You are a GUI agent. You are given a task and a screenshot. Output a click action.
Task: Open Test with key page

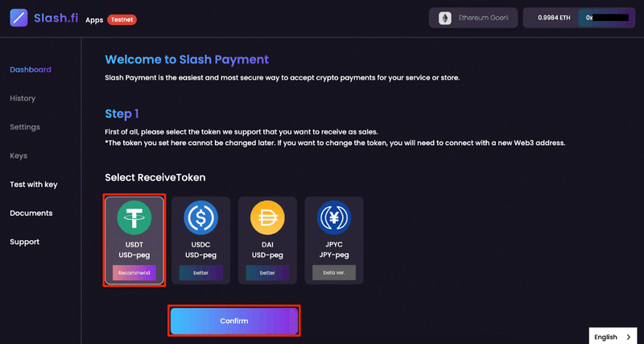point(34,184)
